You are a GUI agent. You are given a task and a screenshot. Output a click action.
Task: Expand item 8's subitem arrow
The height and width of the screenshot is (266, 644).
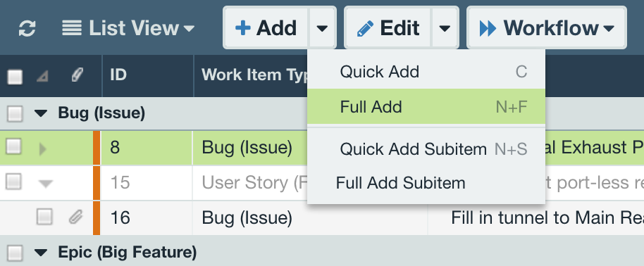pos(42,148)
